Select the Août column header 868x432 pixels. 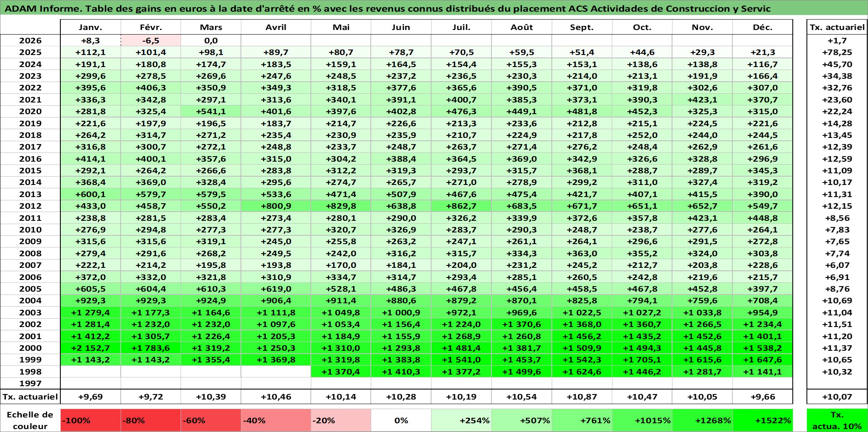(522, 27)
